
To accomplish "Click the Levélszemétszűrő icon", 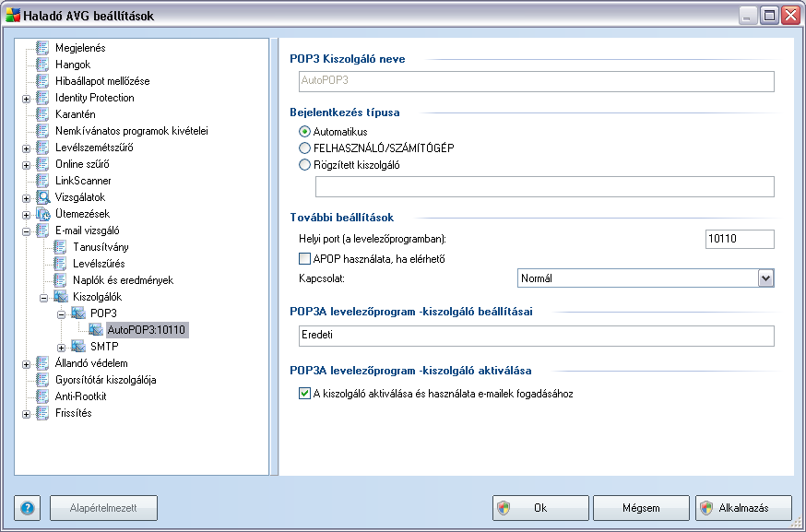I will tap(42, 148).
